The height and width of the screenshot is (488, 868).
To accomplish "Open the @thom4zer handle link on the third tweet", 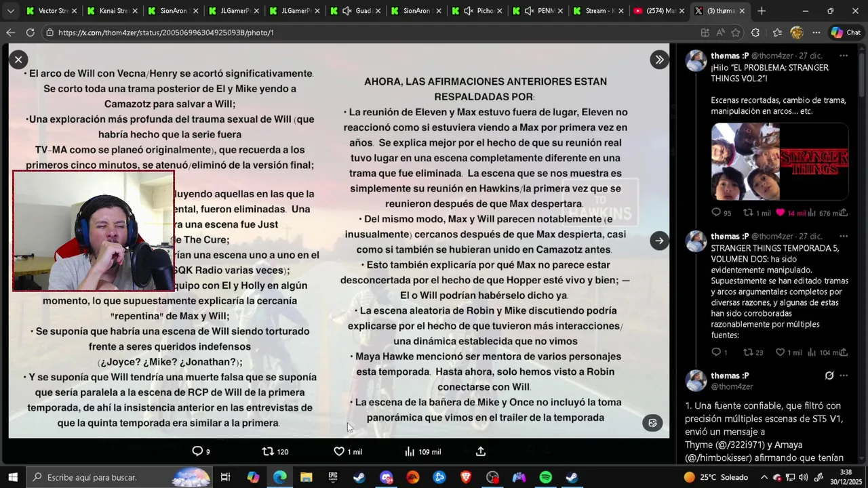I will click(x=732, y=386).
